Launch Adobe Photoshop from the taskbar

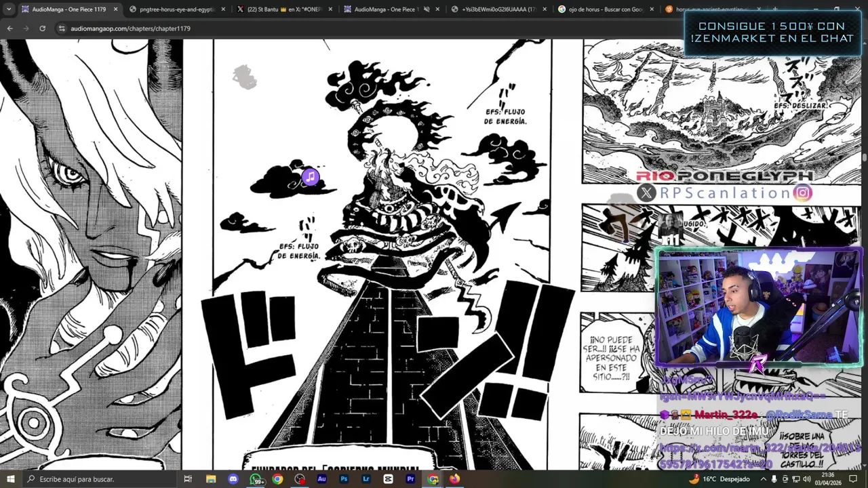(344, 479)
